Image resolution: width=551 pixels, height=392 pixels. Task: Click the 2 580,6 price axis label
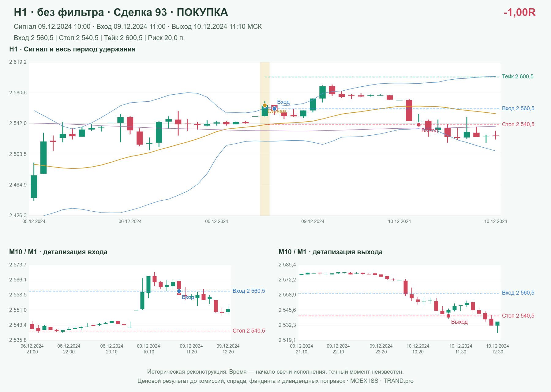(18, 93)
